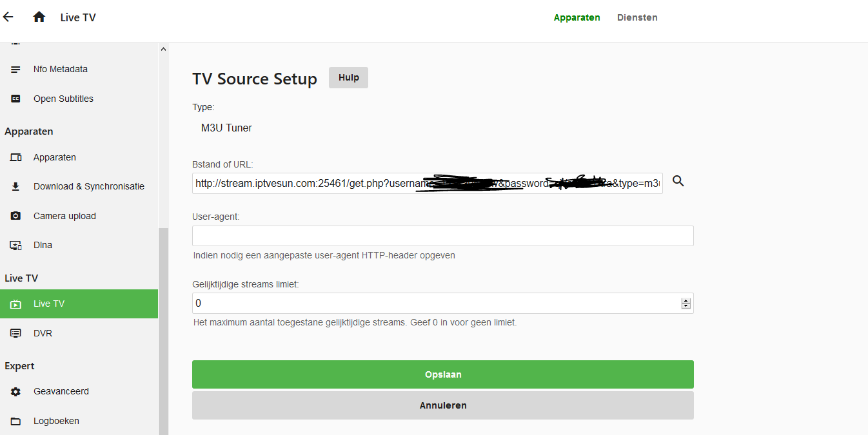Click the streams limit spinner arrows
The width and height of the screenshot is (868, 435).
pos(686,304)
